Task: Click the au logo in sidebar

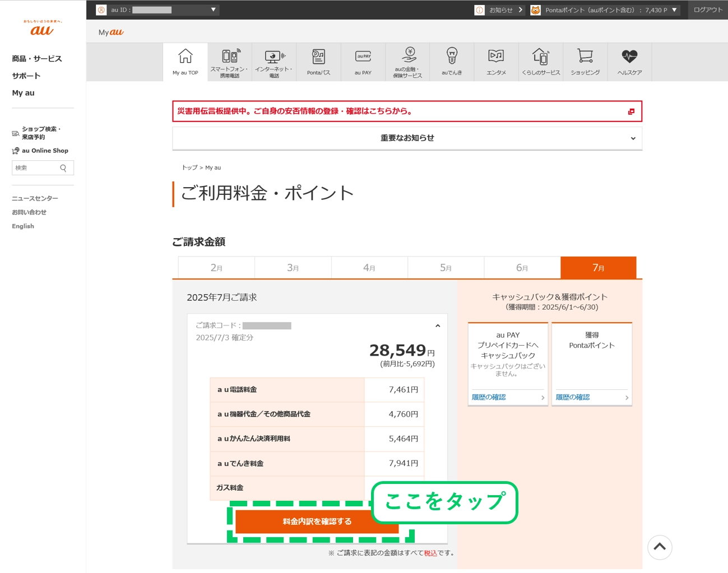Action: coord(43,28)
